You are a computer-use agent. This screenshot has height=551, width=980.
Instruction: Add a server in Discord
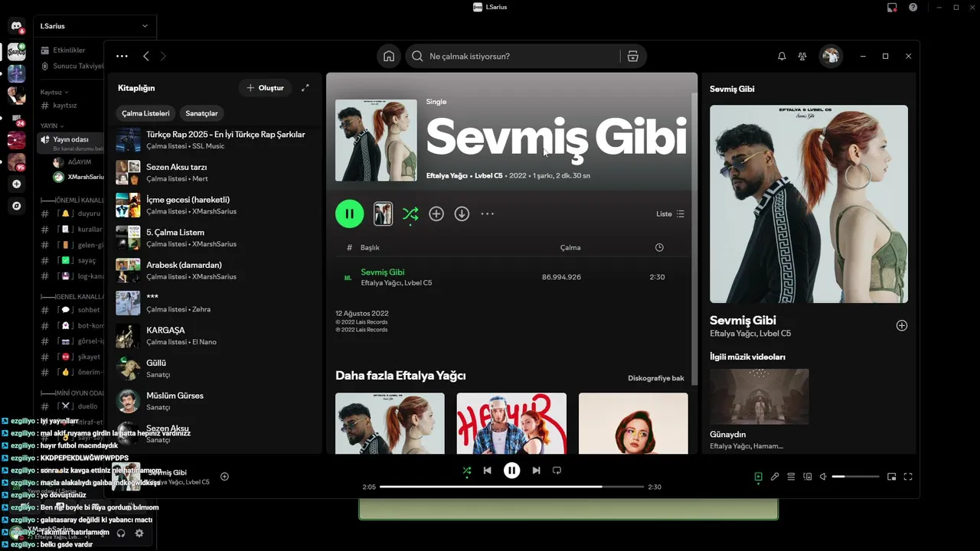[x=16, y=184]
